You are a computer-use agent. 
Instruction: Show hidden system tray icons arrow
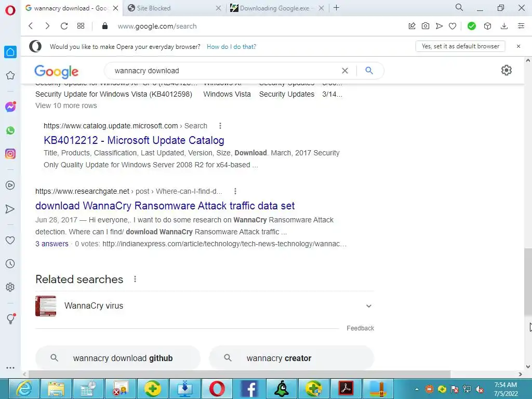point(417,389)
